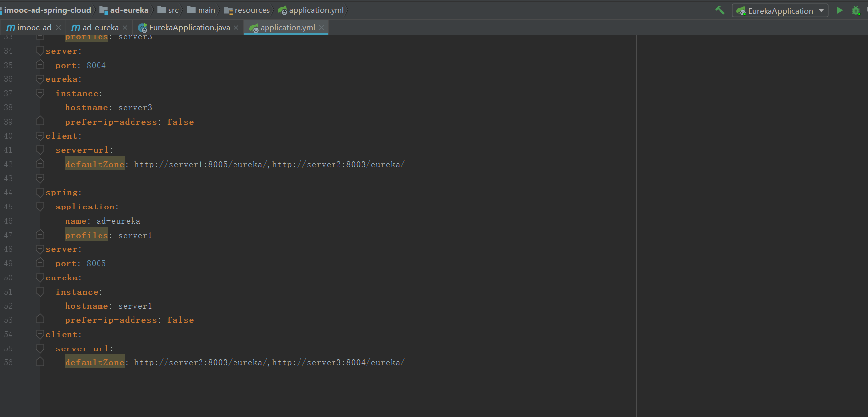Click the false value on line 53
Screen dimensions: 868x417
[180, 320]
